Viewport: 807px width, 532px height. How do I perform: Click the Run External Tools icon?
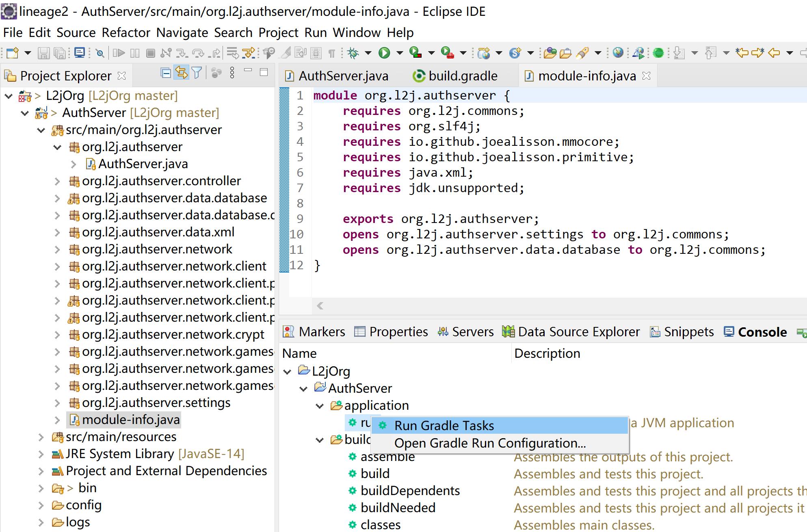tap(447, 53)
